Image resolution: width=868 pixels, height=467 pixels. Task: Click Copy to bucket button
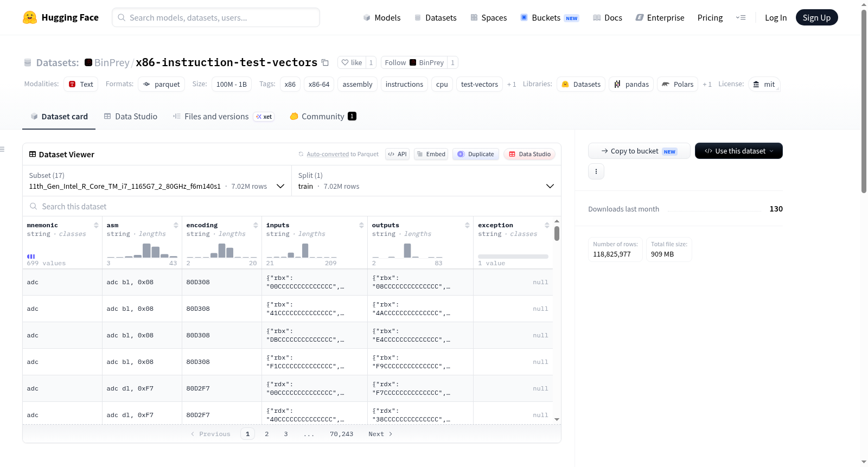[639, 151]
